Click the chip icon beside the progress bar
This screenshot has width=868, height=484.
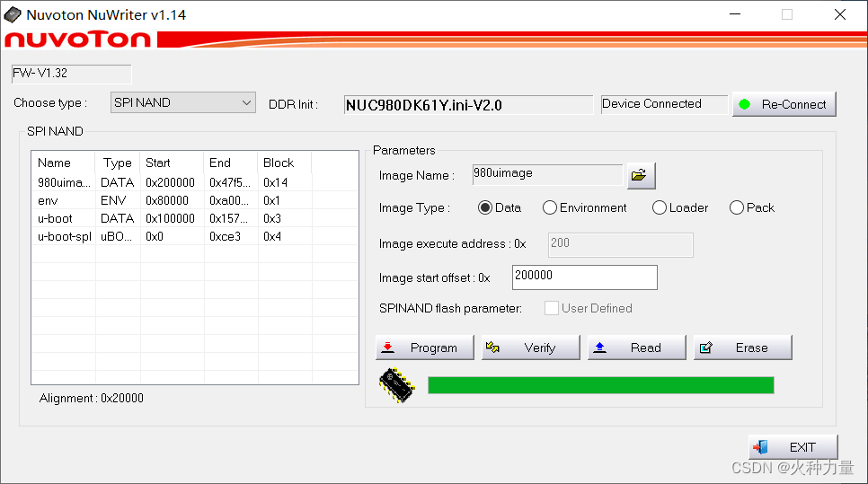396,385
